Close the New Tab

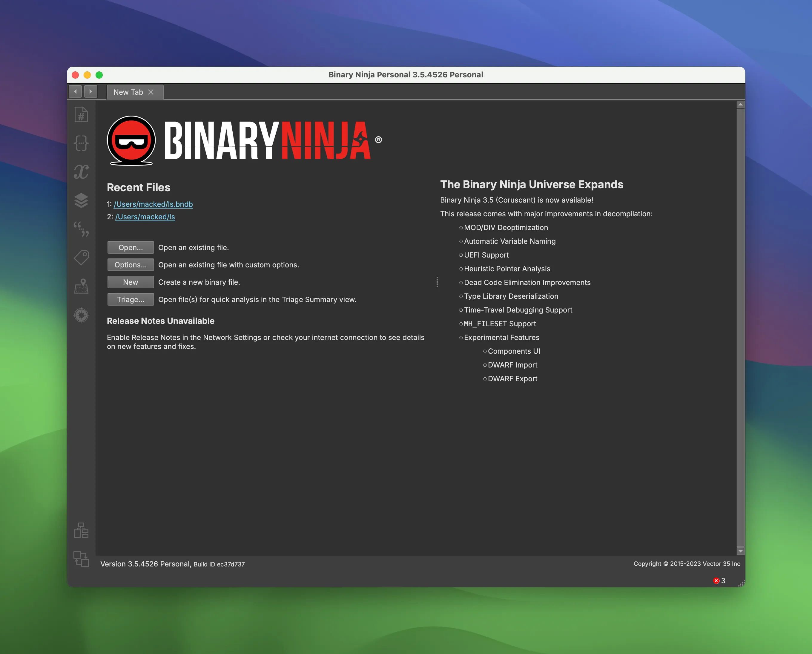[151, 92]
